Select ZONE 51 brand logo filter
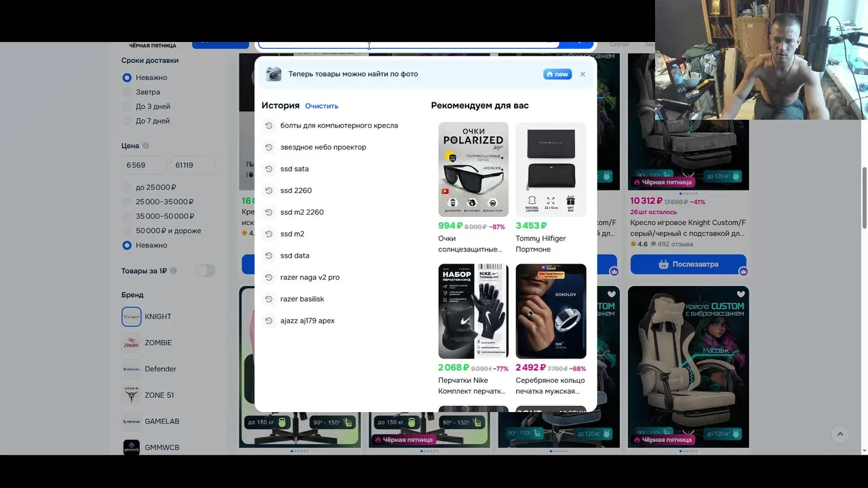This screenshot has height=488, width=868. (132, 395)
